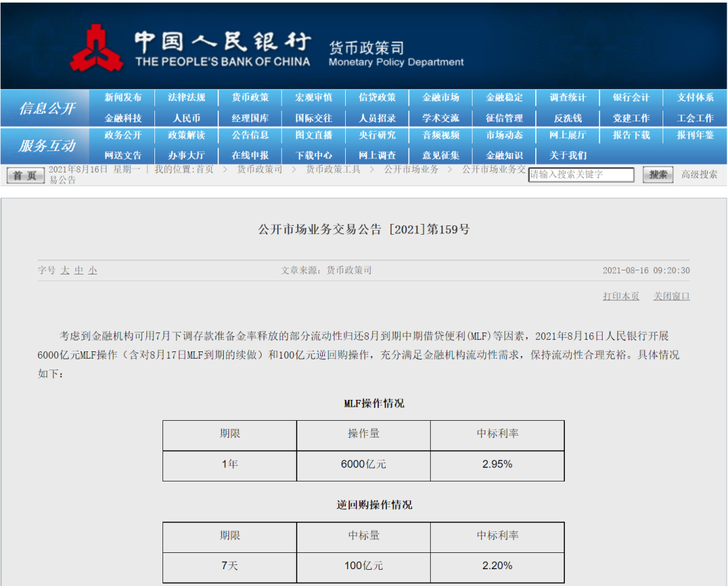Go to 意见征集 section
The width and height of the screenshot is (728, 586).
coord(441,156)
